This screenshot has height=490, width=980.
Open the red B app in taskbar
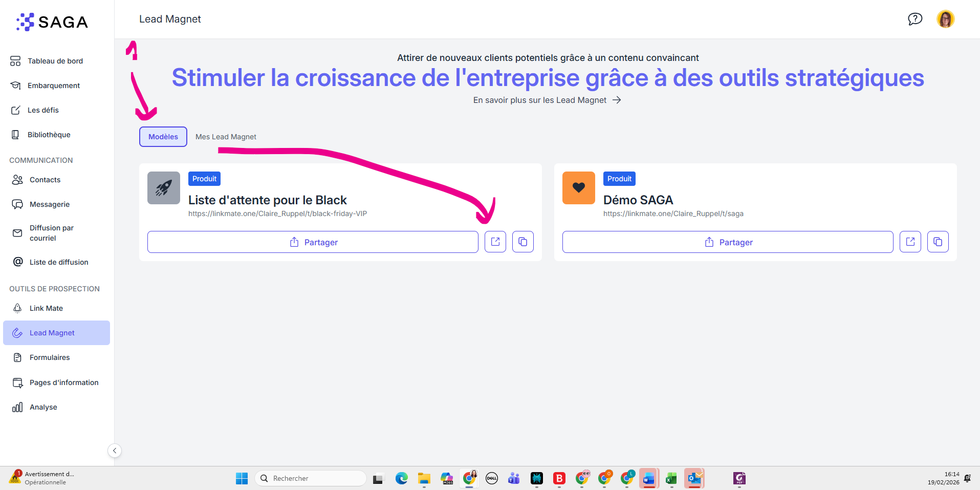click(559, 478)
